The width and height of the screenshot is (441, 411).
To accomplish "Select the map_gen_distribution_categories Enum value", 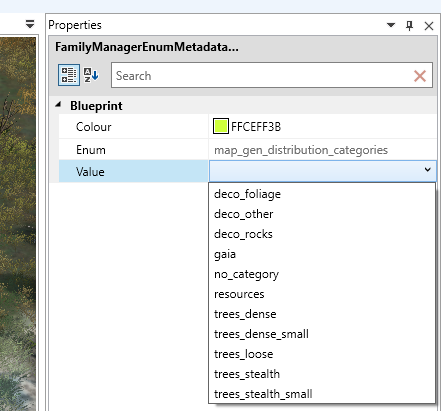I will pyautogui.click(x=301, y=150).
